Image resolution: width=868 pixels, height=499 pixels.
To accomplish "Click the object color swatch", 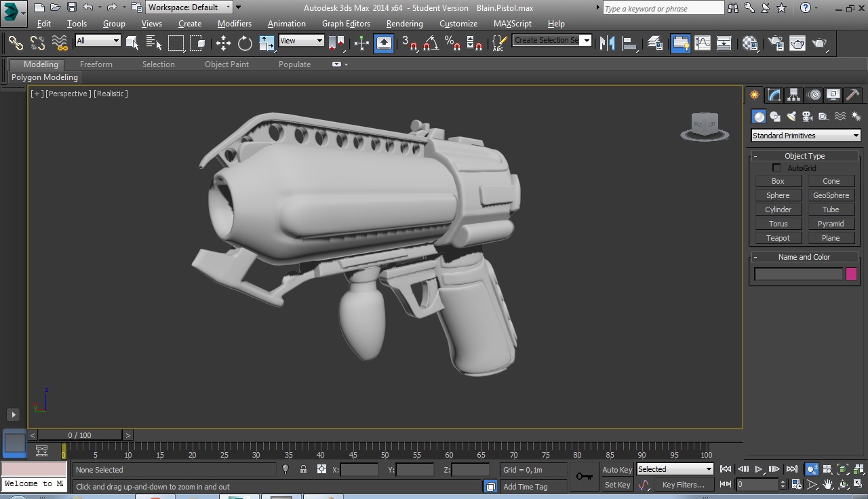I will click(x=852, y=273).
